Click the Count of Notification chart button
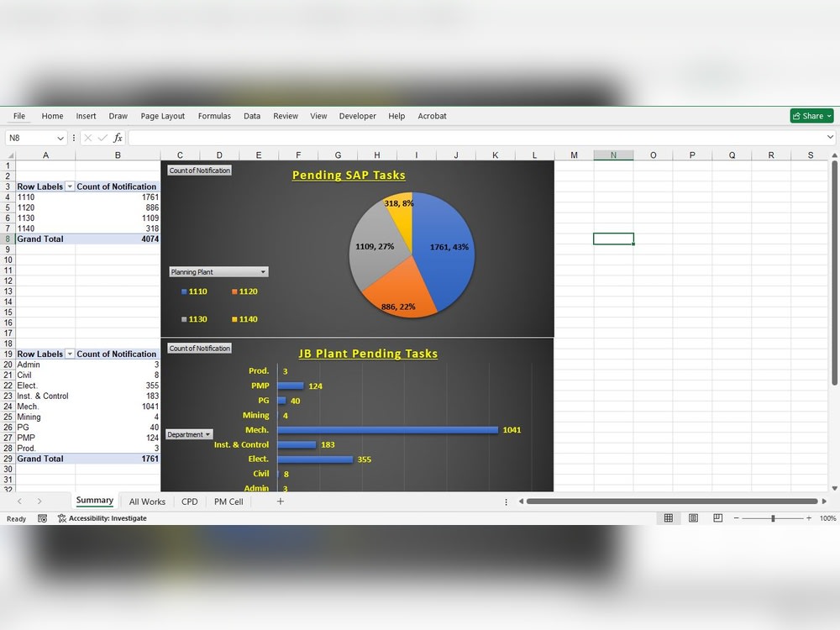Screen dimensions: 840x630 pyautogui.click(x=200, y=169)
